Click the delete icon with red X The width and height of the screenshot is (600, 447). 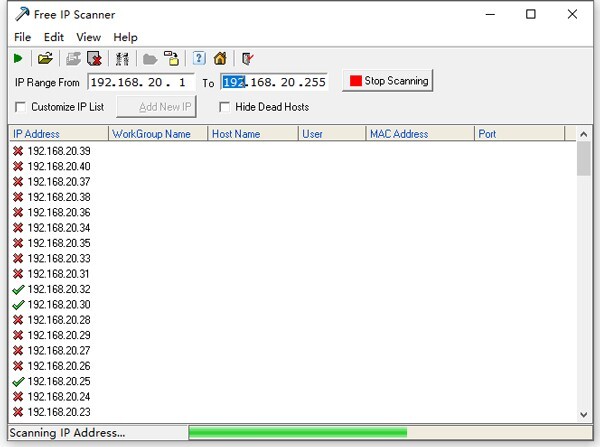(94, 58)
